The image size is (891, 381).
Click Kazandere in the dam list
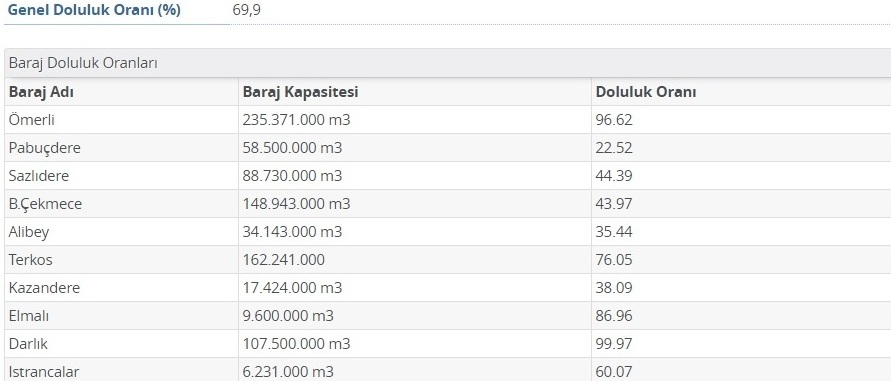point(44,288)
